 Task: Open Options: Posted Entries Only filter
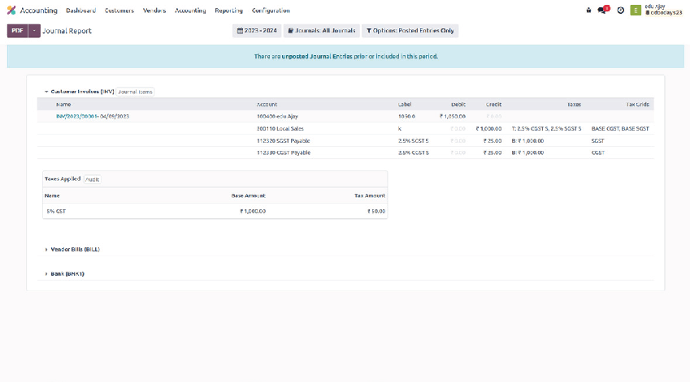pyautogui.click(x=410, y=31)
